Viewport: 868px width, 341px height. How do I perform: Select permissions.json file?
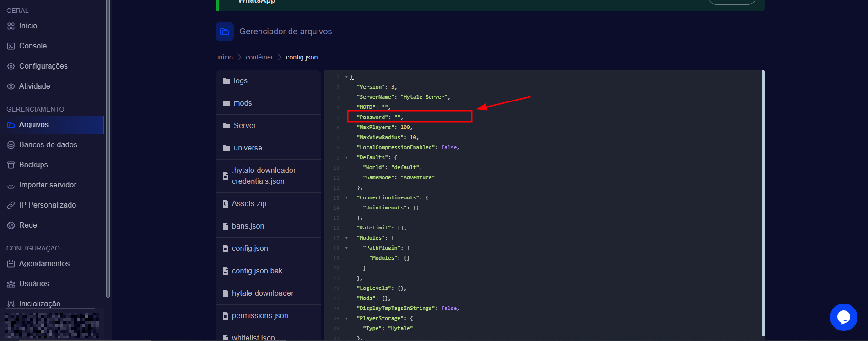259,316
